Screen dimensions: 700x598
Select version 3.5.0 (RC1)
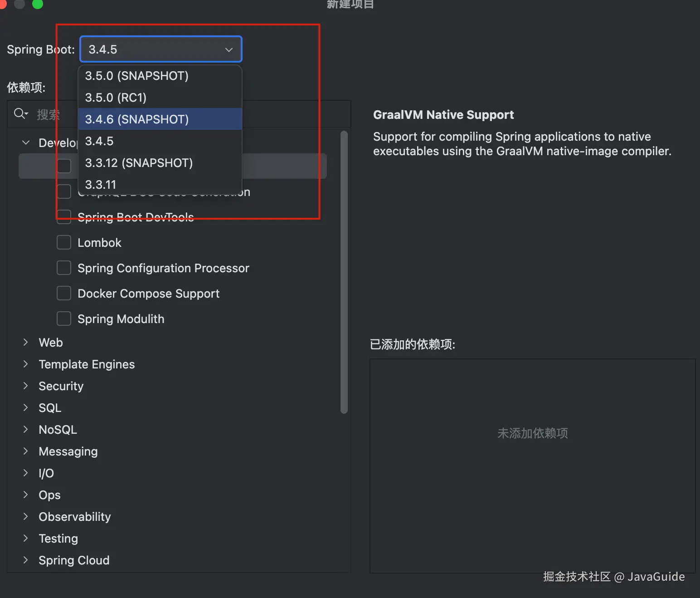(160, 98)
